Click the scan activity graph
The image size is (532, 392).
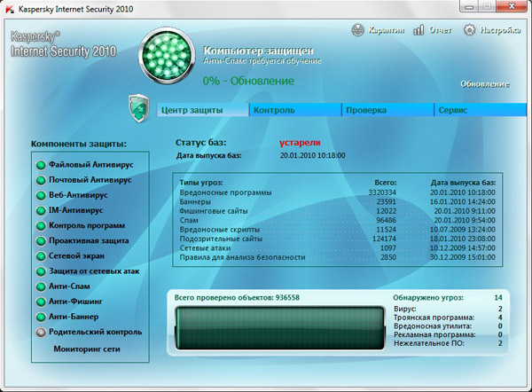click(x=280, y=328)
